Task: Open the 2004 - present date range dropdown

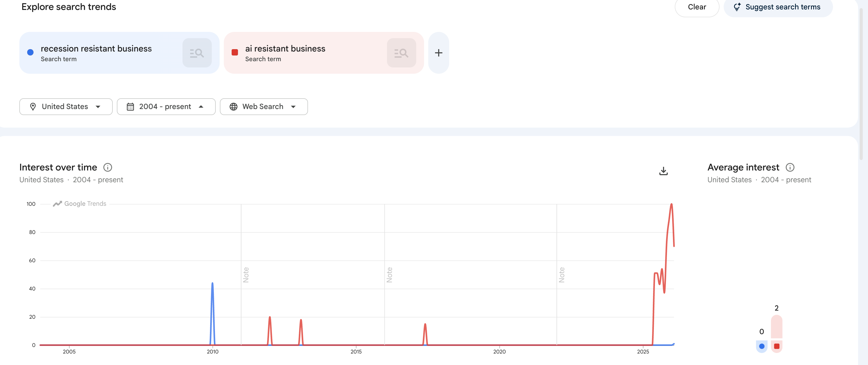Action: [x=166, y=106]
